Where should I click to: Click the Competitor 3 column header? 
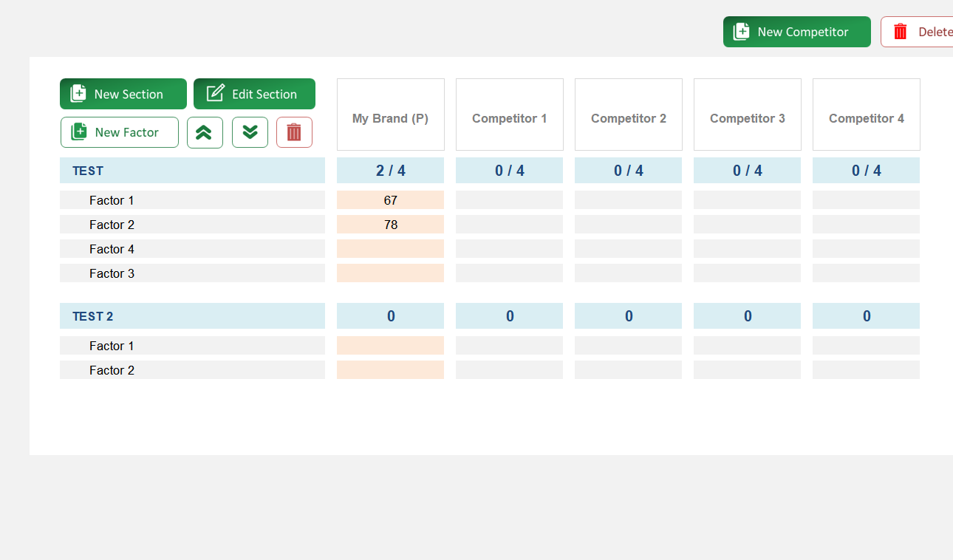pos(747,115)
